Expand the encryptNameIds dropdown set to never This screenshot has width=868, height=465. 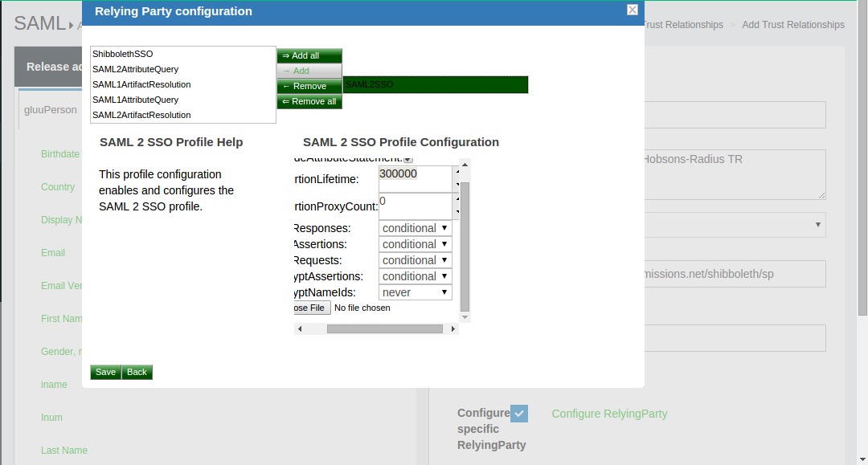(415, 292)
